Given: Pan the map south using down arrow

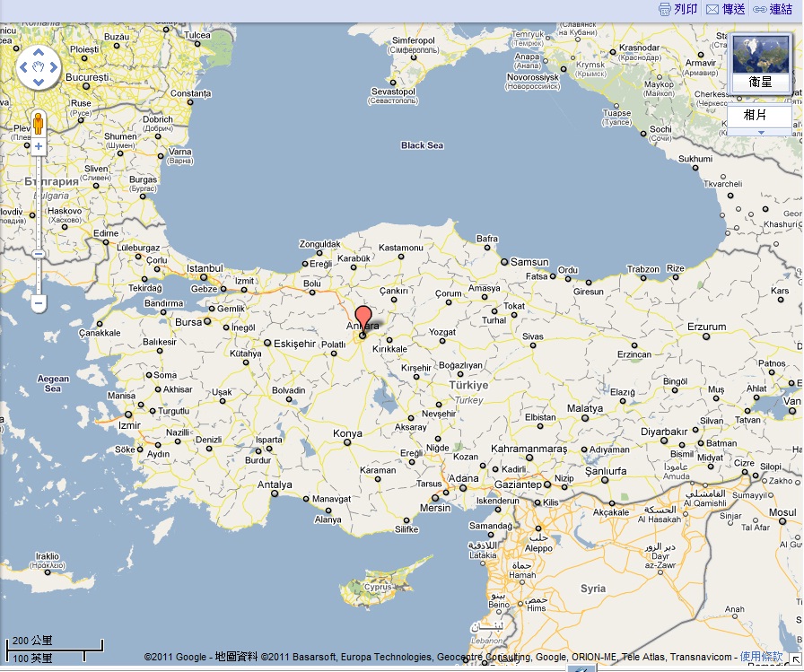Looking at the screenshot, I should (x=38, y=82).
